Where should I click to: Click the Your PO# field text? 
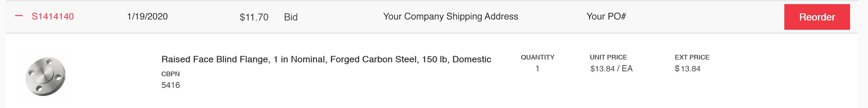coord(606,16)
